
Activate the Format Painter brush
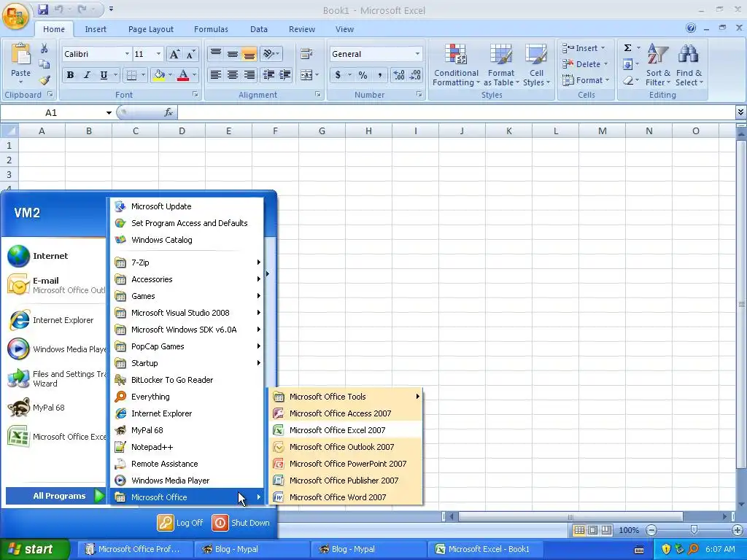pyautogui.click(x=44, y=80)
